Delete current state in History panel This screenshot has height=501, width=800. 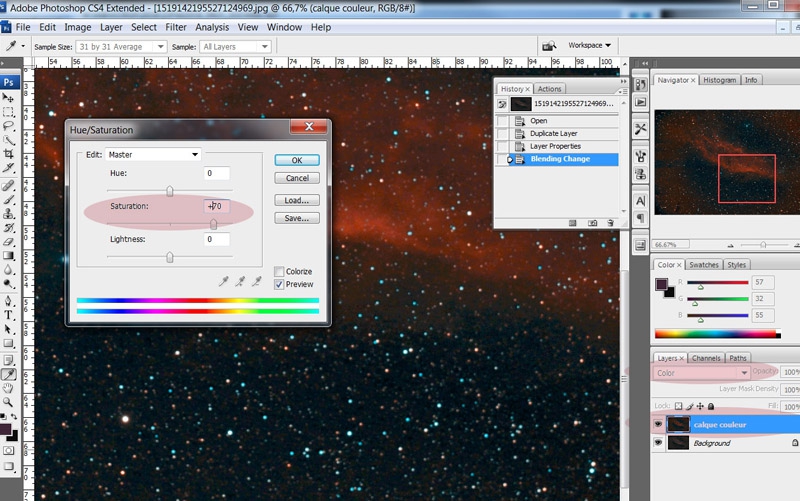click(611, 223)
